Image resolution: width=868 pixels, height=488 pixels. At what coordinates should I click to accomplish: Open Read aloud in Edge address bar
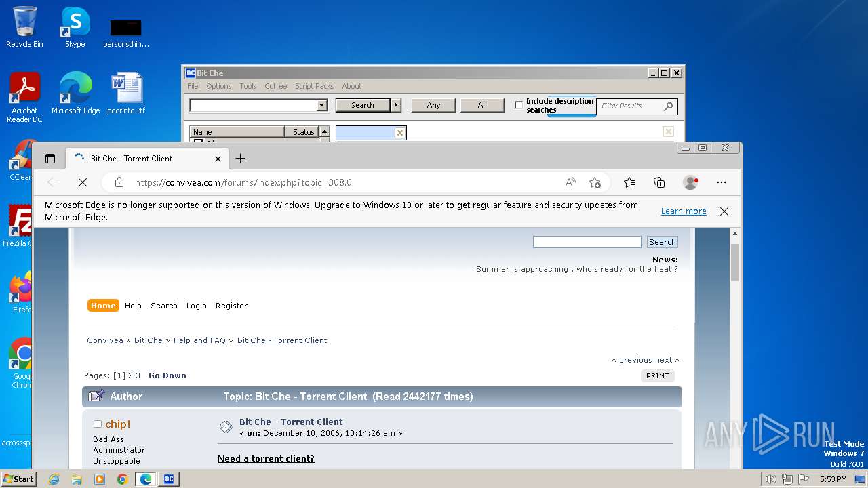pyautogui.click(x=570, y=182)
